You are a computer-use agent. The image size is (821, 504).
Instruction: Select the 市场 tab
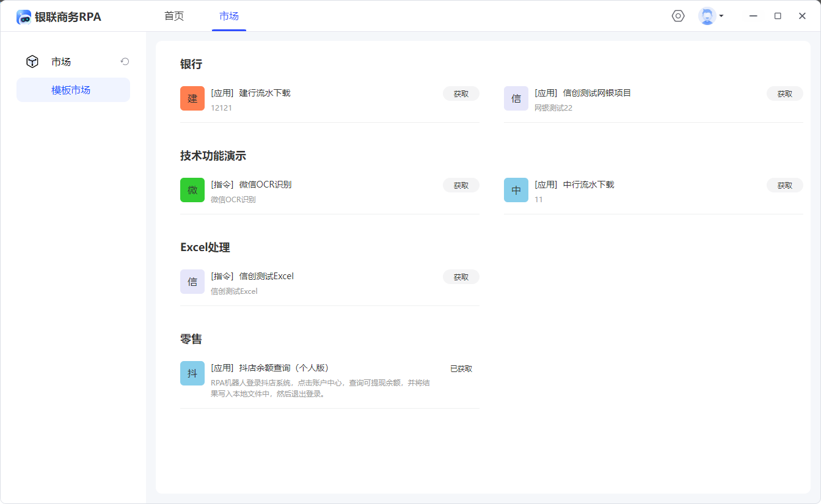(x=229, y=16)
